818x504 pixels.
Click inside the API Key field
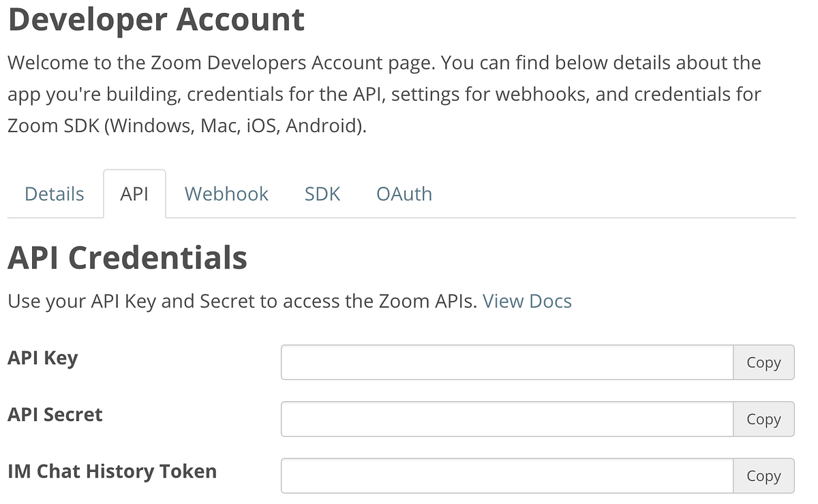click(x=506, y=362)
